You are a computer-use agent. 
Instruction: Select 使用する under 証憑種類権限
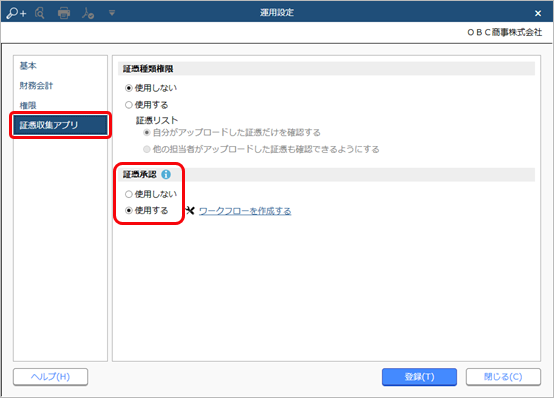tap(147, 105)
